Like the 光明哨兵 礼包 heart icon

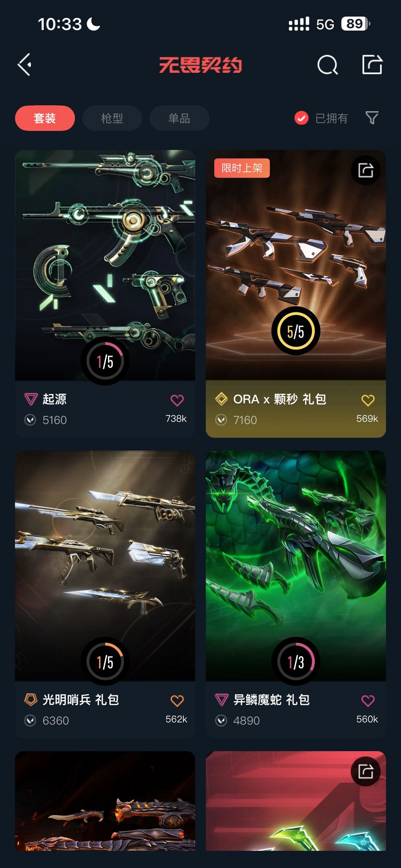point(177,701)
